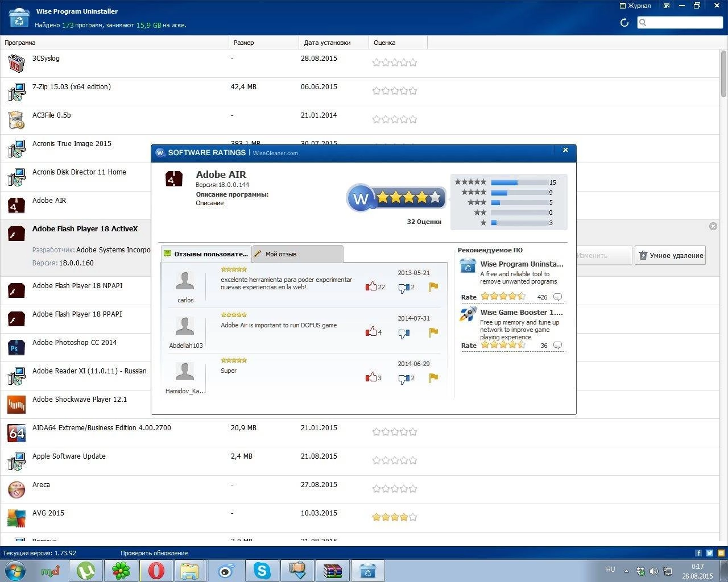
Task: Open the recommended Wise Program Uninstaller entry
Action: [522, 264]
